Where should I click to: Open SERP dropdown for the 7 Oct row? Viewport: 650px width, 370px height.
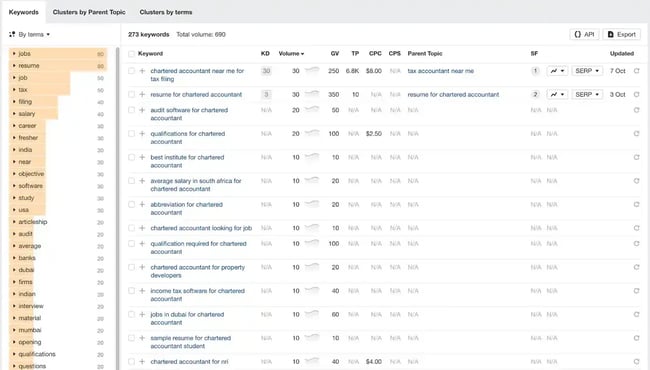(587, 71)
